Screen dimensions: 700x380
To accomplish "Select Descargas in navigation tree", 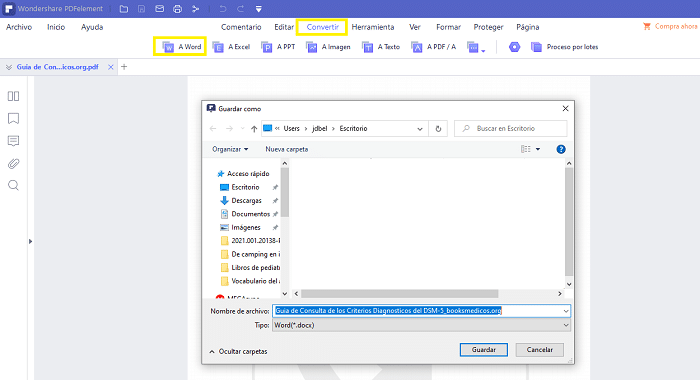I will tap(246, 200).
